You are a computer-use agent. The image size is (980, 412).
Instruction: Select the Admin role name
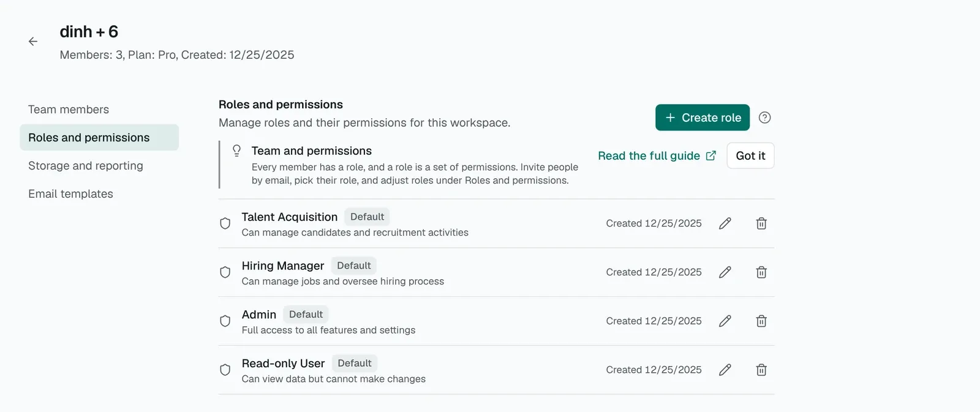click(259, 315)
